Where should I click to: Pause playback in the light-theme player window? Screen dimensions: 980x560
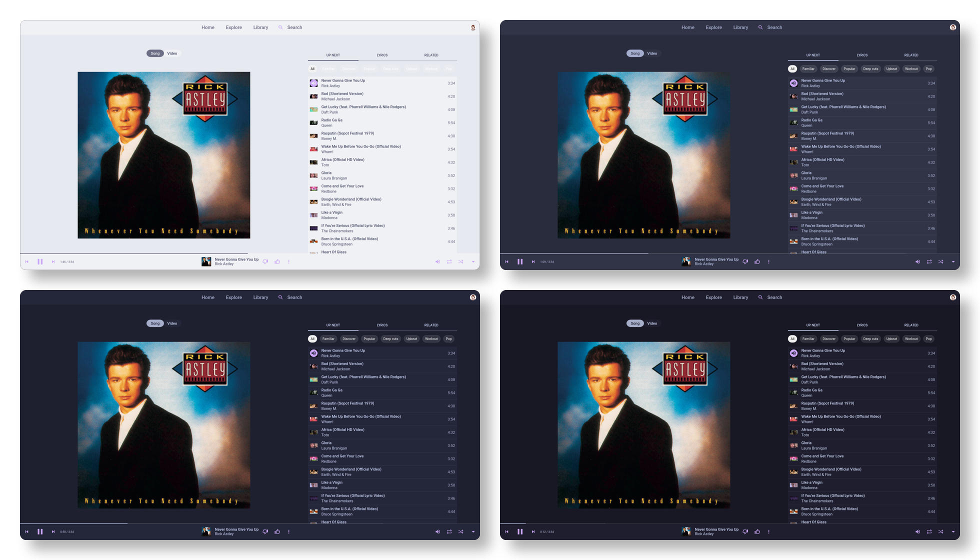(40, 261)
